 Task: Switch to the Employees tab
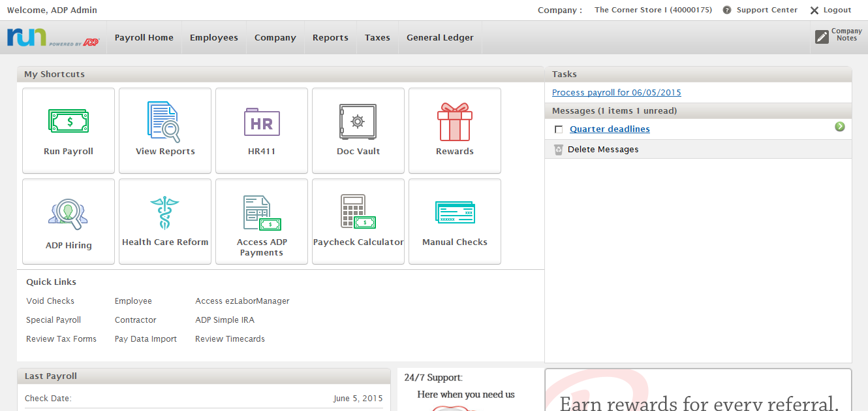click(213, 37)
